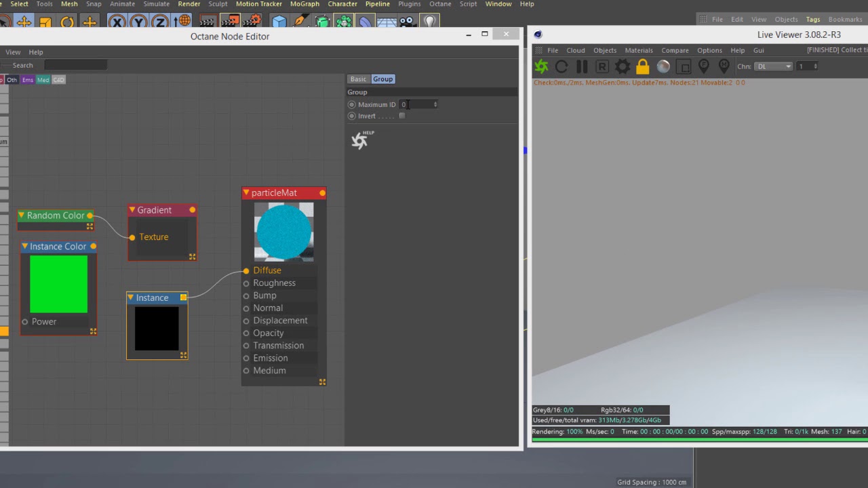Open Octane menu in menu bar
This screenshot has width=868, height=488.
[440, 4]
